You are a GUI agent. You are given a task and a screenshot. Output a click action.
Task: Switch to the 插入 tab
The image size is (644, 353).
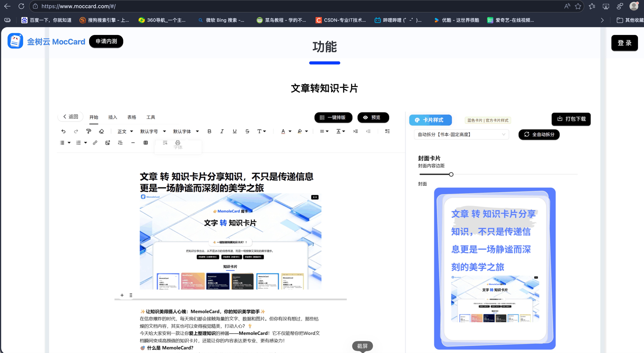point(113,117)
